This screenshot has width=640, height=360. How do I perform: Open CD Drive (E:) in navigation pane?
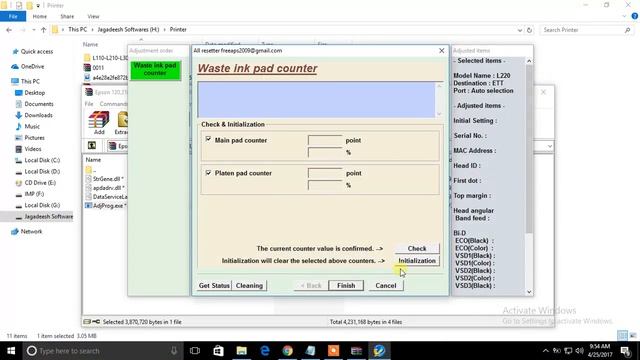tap(40, 183)
